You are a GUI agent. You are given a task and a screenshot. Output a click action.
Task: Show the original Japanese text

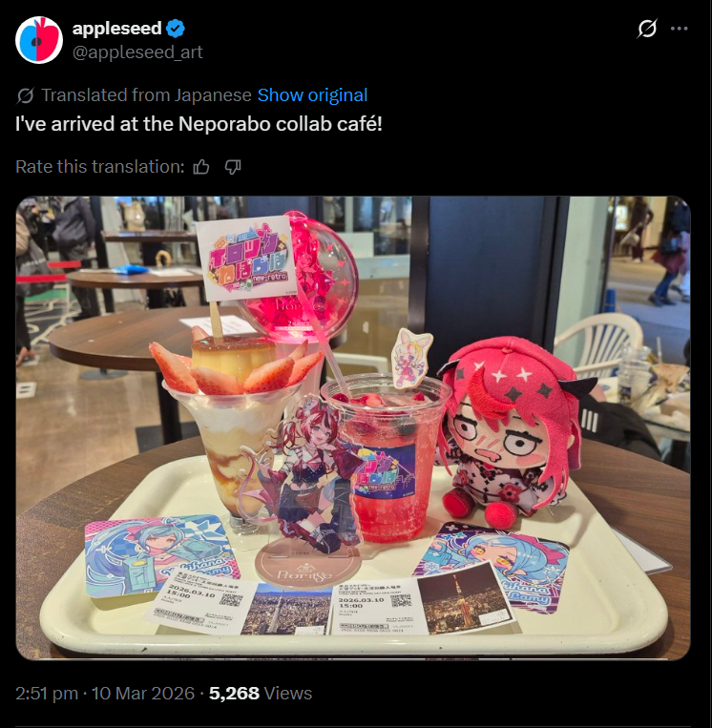(313, 95)
